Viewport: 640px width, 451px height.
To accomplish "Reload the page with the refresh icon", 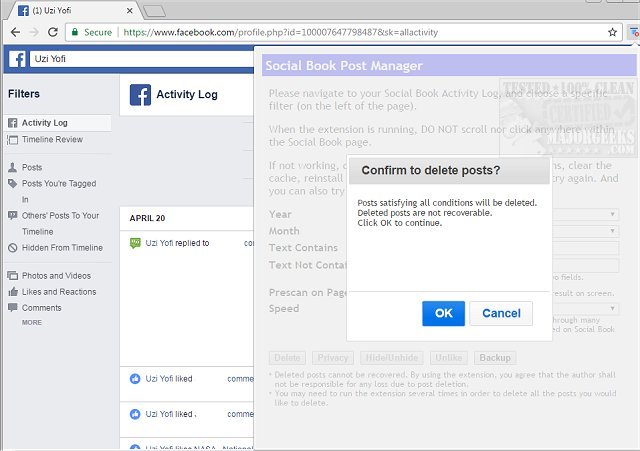I will pyautogui.click(x=53, y=32).
